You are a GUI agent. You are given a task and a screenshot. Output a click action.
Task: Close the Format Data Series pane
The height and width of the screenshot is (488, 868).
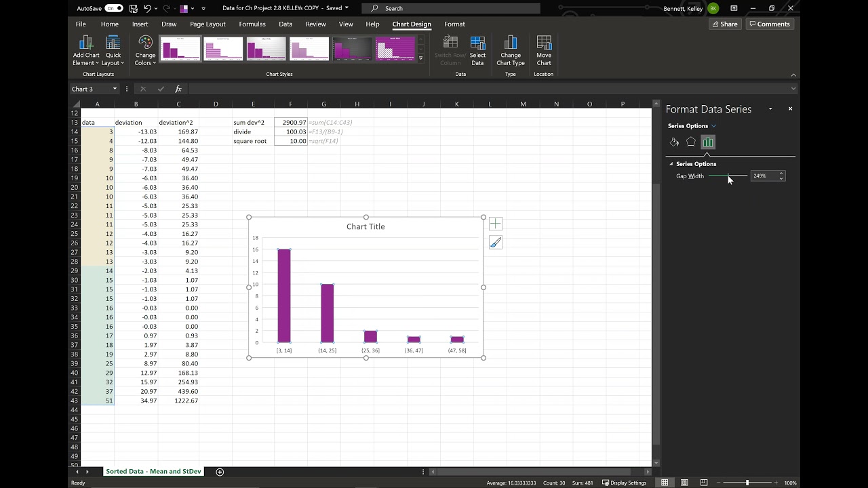(x=790, y=108)
